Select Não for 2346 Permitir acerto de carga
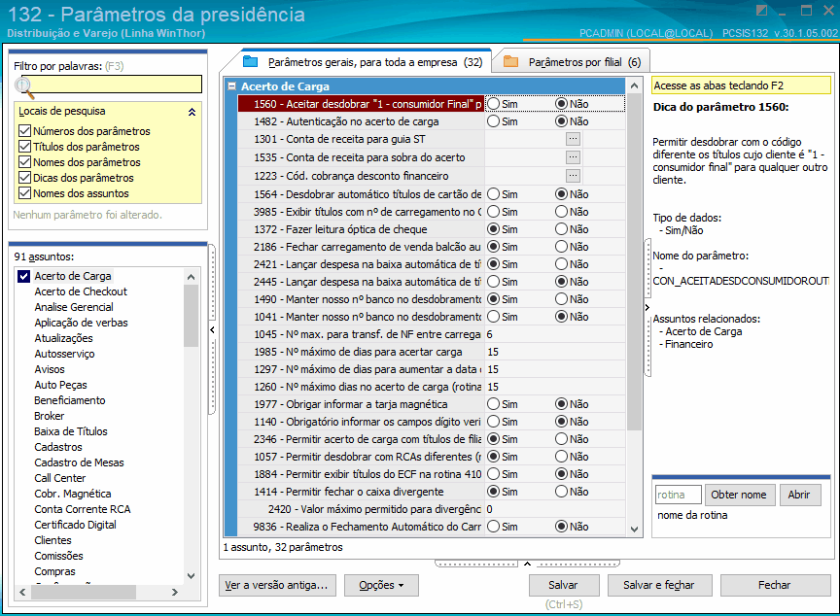The height and width of the screenshot is (616, 840). pyautogui.click(x=561, y=439)
